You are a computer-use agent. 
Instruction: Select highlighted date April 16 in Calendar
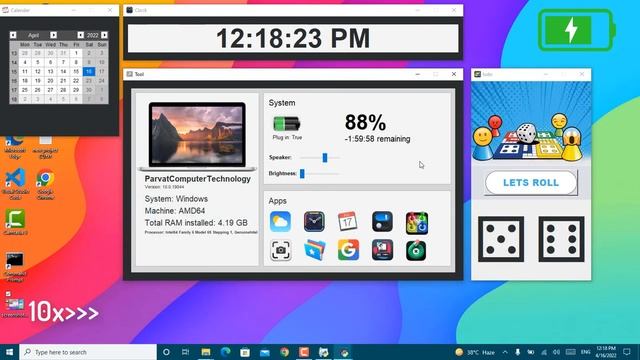[x=89, y=71]
